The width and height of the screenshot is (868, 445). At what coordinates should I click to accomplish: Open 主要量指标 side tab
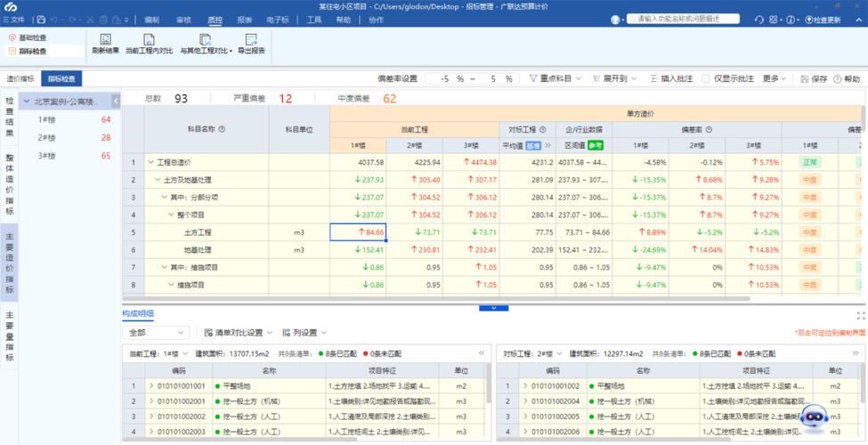10,336
